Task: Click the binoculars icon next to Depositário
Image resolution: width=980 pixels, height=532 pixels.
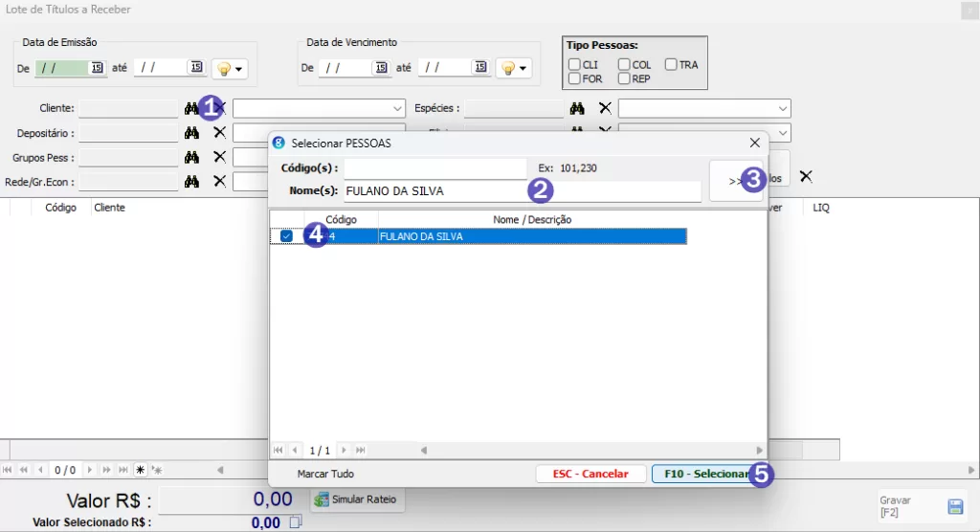Action: 191,132
